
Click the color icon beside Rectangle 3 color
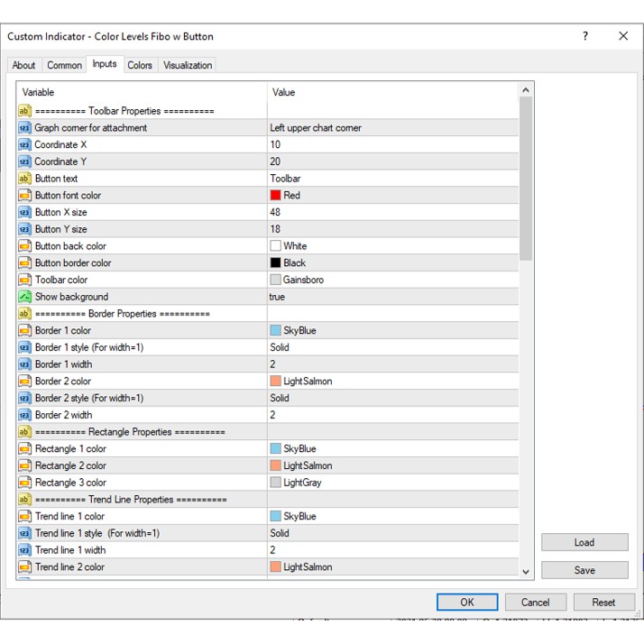pos(24,483)
